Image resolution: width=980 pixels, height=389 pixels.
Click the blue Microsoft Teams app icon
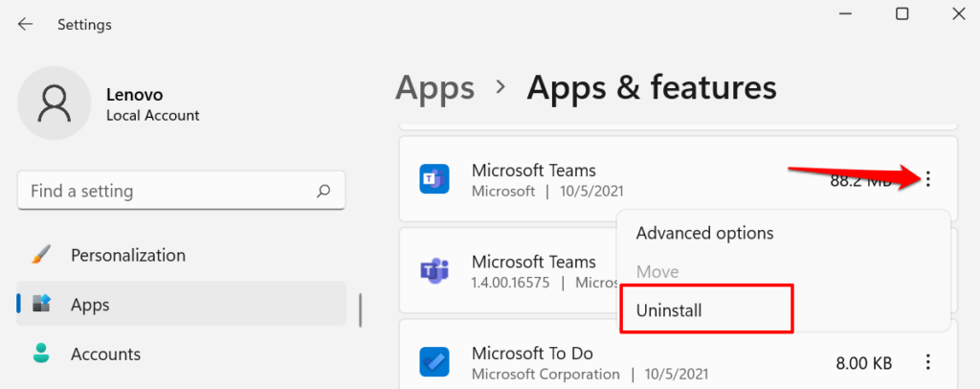434,180
